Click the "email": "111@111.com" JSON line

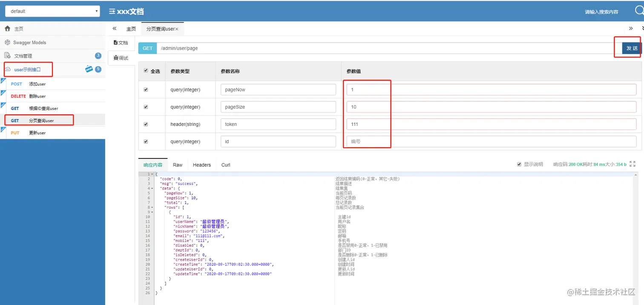point(198,236)
